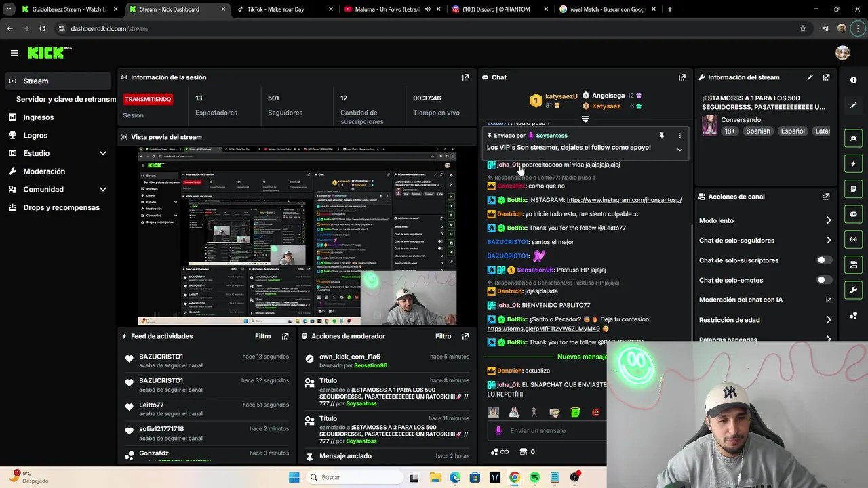Viewport: 868px width, 488px height.
Task: Click the Spanish stream tag
Action: pos(757,131)
